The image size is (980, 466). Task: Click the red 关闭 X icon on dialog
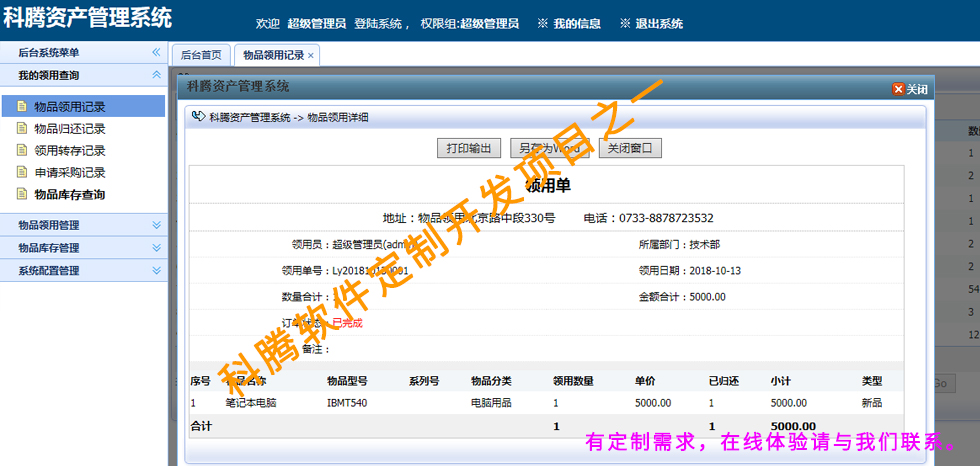[x=898, y=89]
